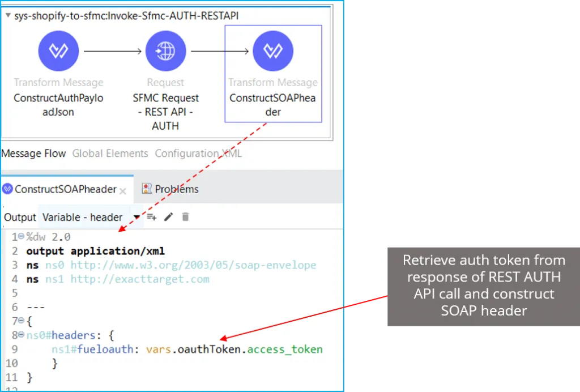Click the pencil edit target icon
This screenshot has width=580, height=392.
(x=168, y=217)
